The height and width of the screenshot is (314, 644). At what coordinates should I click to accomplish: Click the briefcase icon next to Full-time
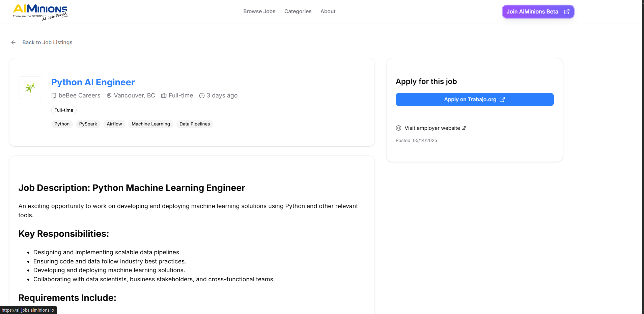[x=164, y=96]
